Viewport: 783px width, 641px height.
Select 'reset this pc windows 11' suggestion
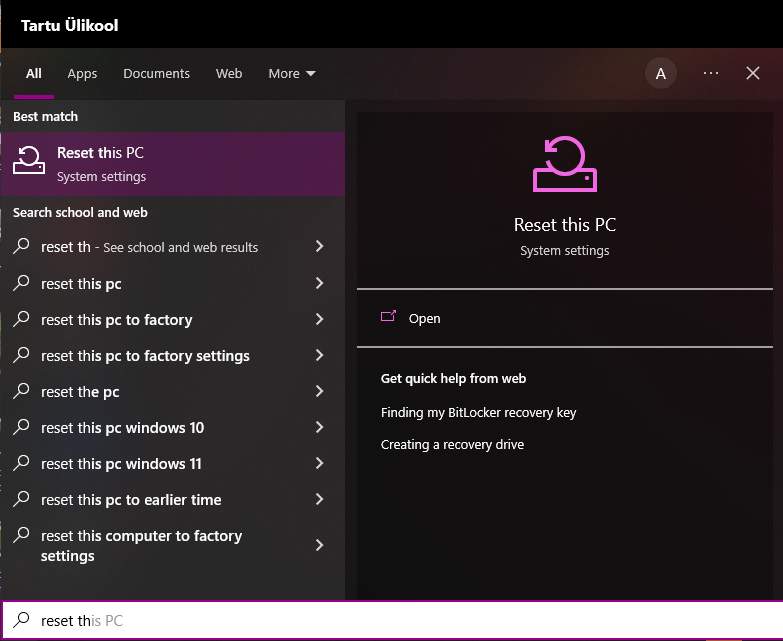173,463
